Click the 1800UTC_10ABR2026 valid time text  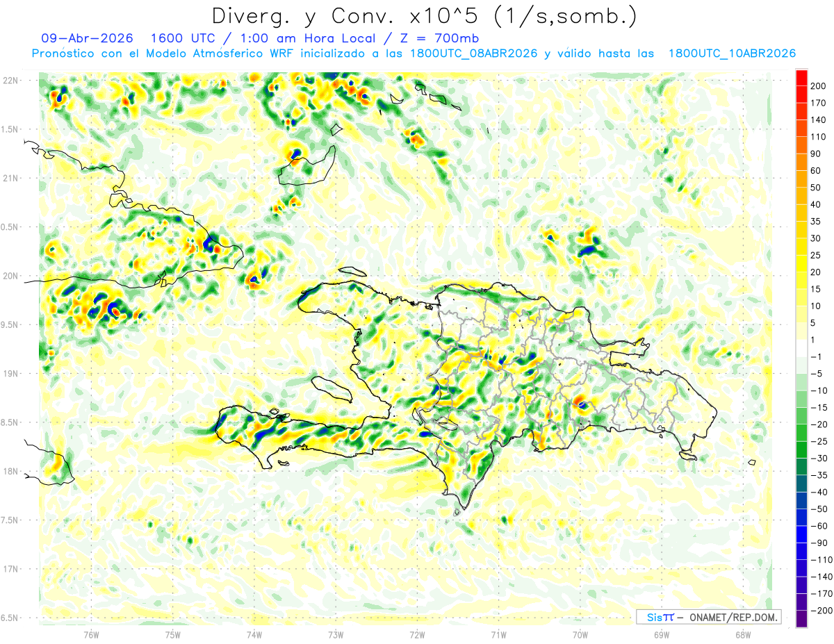click(732, 53)
